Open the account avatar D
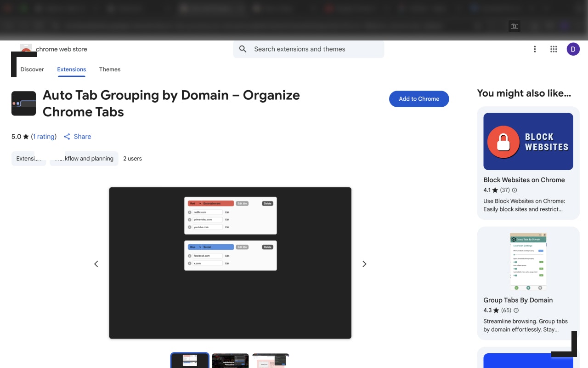Image resolution: width=588 pixels, height=368 pixels. (x=573, y=49)
